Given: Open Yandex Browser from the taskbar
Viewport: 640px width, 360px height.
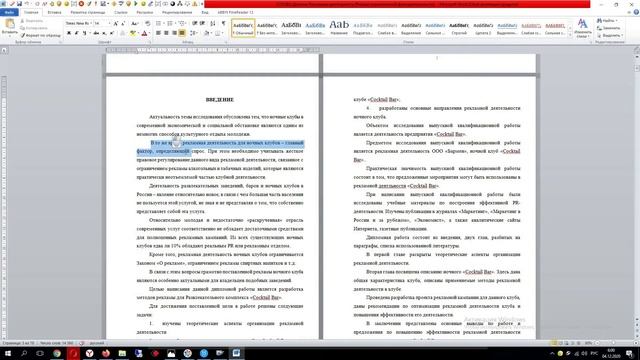Looking at the screenshot, I should 89,353.
